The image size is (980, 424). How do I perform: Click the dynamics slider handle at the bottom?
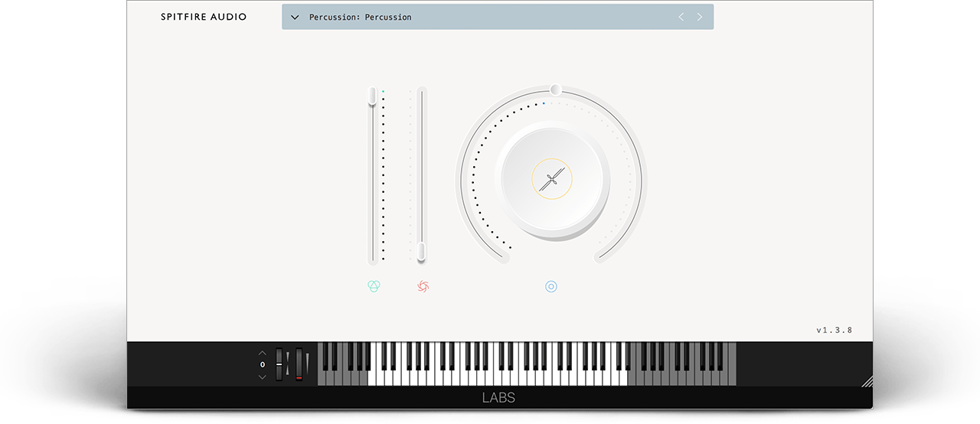coord(421,252)
